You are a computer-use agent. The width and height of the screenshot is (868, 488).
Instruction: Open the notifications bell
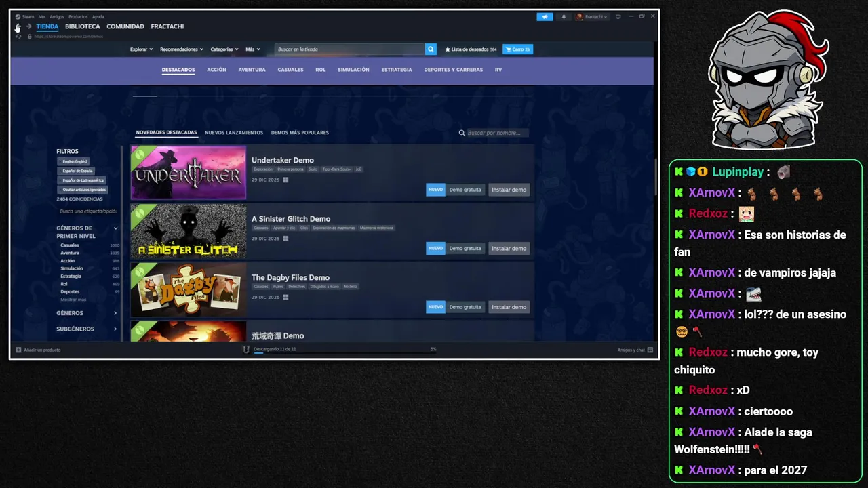pos(564,16)
